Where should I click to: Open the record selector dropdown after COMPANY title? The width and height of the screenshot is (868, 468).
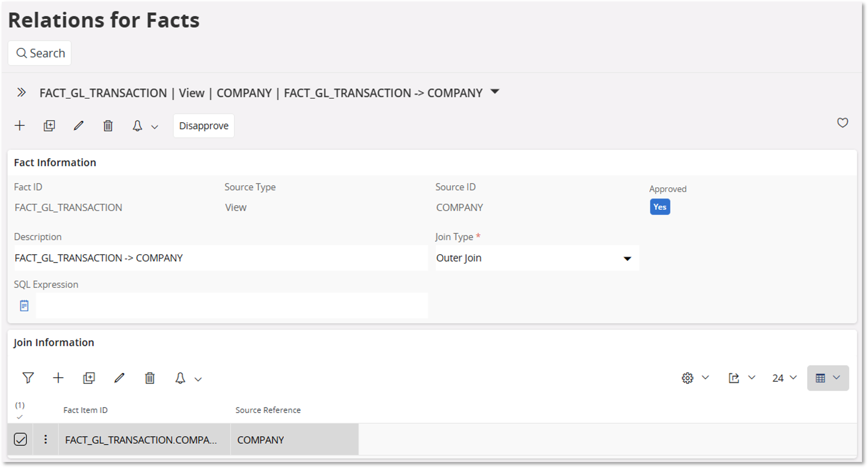click(x=495, y=92)
